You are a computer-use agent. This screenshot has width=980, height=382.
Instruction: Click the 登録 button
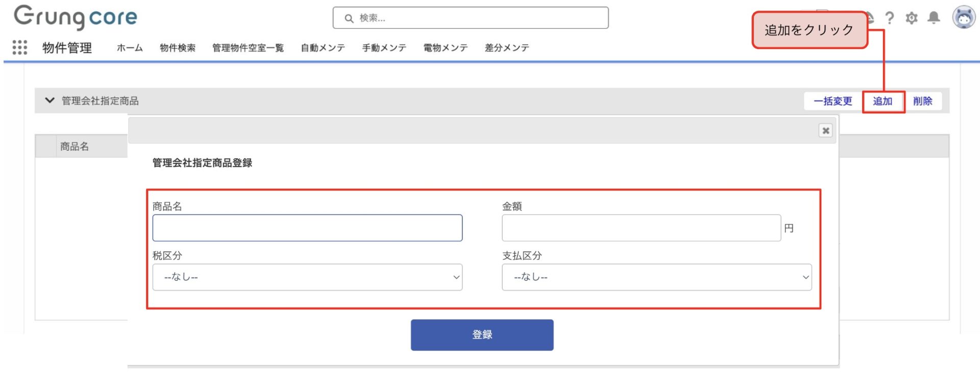[482, 335]
